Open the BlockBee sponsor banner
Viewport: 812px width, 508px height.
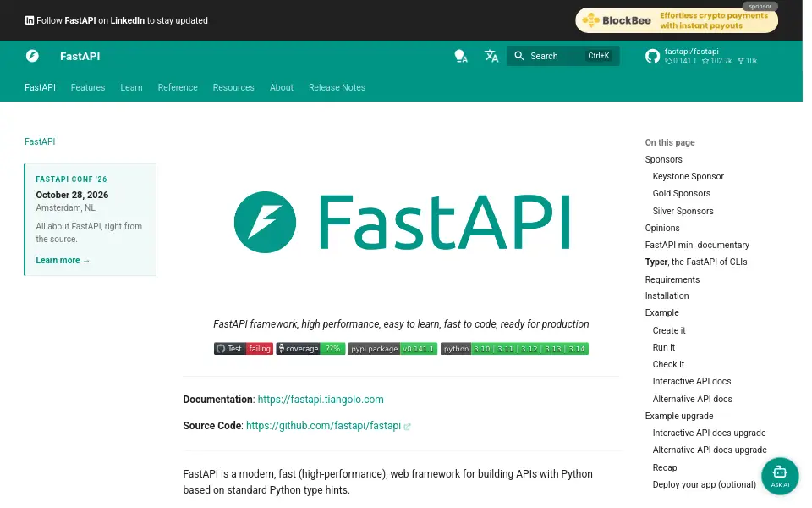click(677, 20)
